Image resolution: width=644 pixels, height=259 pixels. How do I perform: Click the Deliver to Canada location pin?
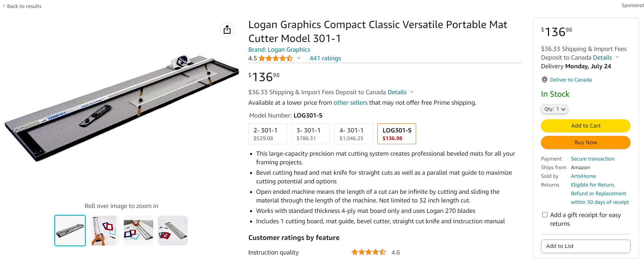[x=544, y=80]
